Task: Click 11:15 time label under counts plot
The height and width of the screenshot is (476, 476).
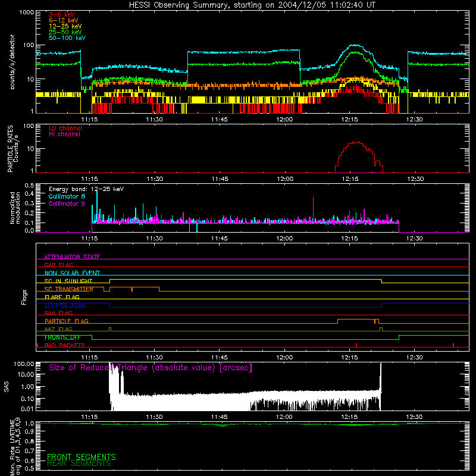Action: (x=90, y=120)
